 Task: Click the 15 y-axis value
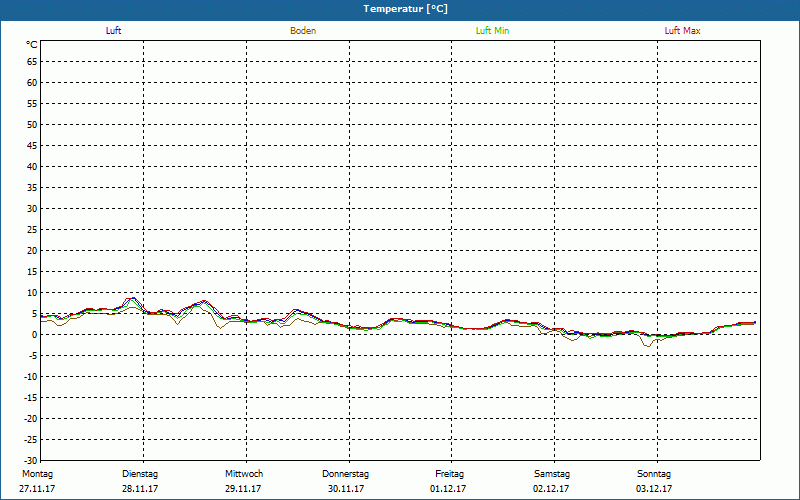(32, 272)
